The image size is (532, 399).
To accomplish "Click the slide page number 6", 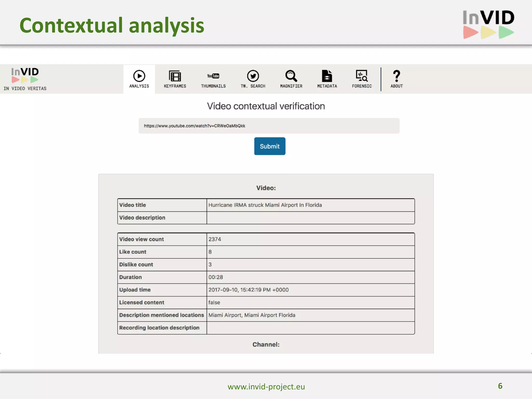I will point(500,386).
